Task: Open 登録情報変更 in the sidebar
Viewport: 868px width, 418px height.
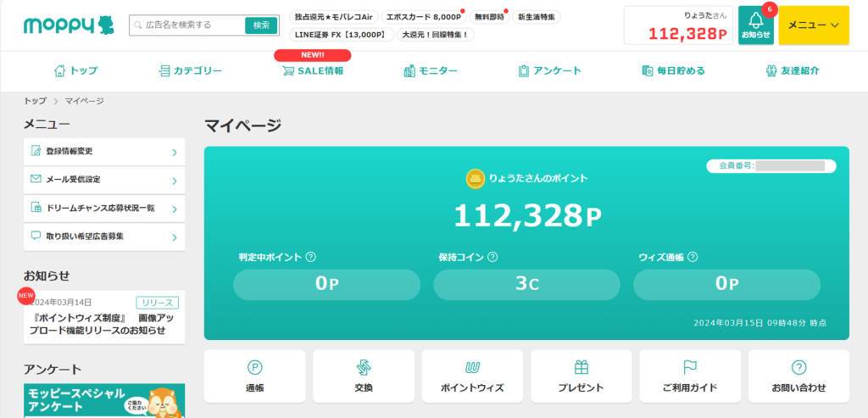Action: [x=104, y=152]
